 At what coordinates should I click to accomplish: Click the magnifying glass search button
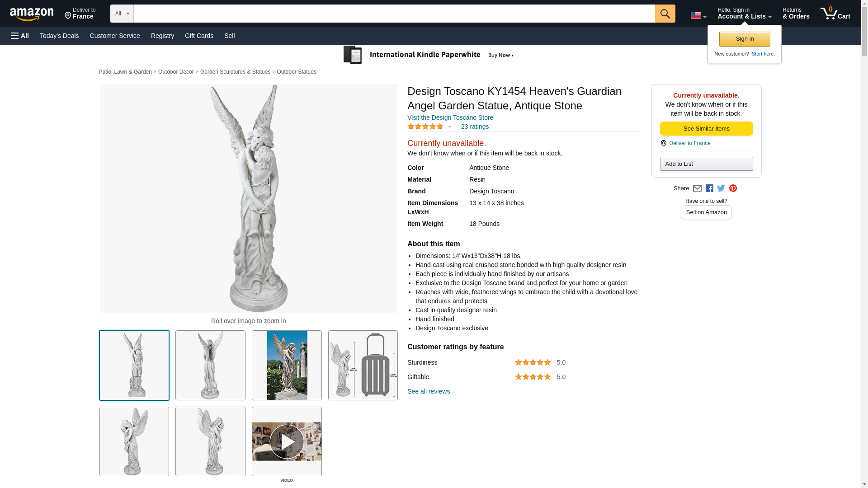[x=665, y=14]
